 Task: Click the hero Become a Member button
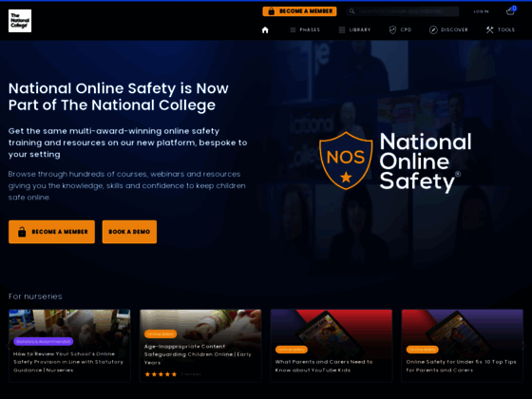click(x=51, y=232)
